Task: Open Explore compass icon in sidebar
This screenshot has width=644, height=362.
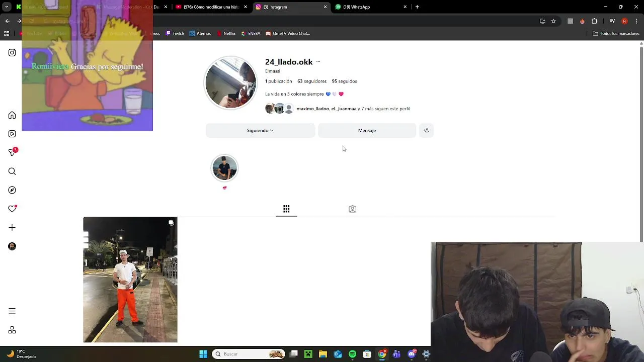Action: tap(12, 190)
